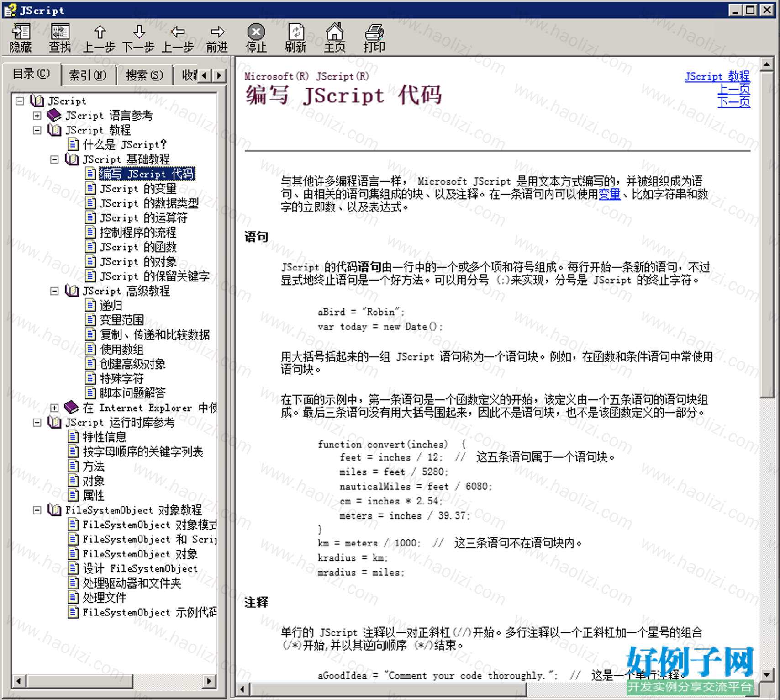
Task: Click the page icon beside 特殊字符
Action: tap(90, 378)
